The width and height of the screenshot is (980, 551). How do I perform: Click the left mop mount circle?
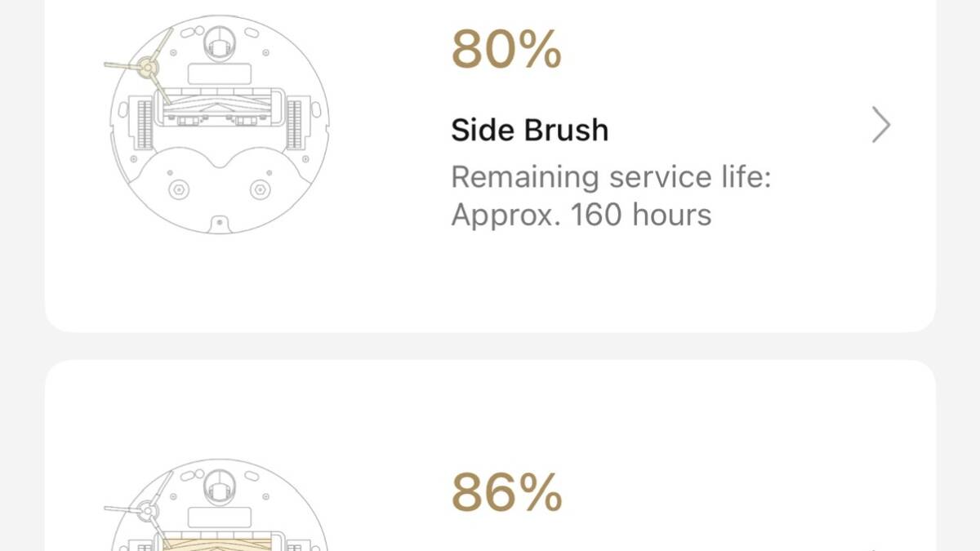click(178, 189)
